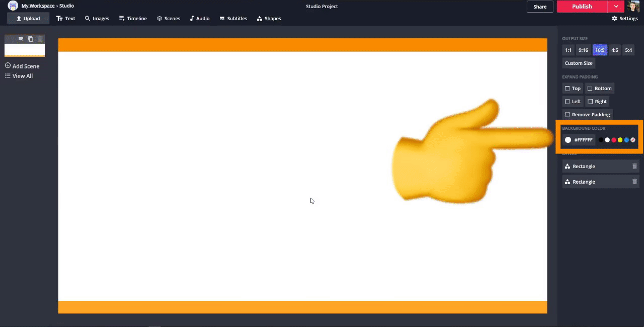This screenshot has width=644, height=327.
Task: Expand padding on Bottom
Action: click(600, 89)
